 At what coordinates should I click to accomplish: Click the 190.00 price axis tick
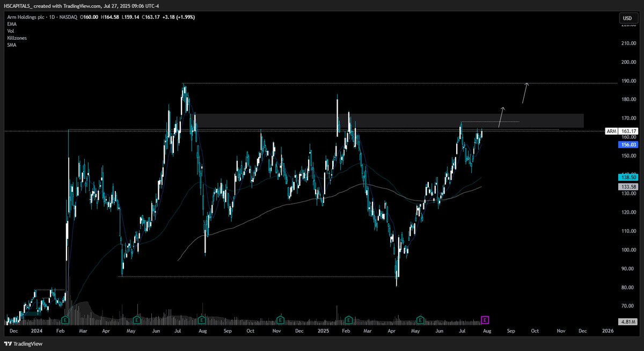(x=628, y=81)
